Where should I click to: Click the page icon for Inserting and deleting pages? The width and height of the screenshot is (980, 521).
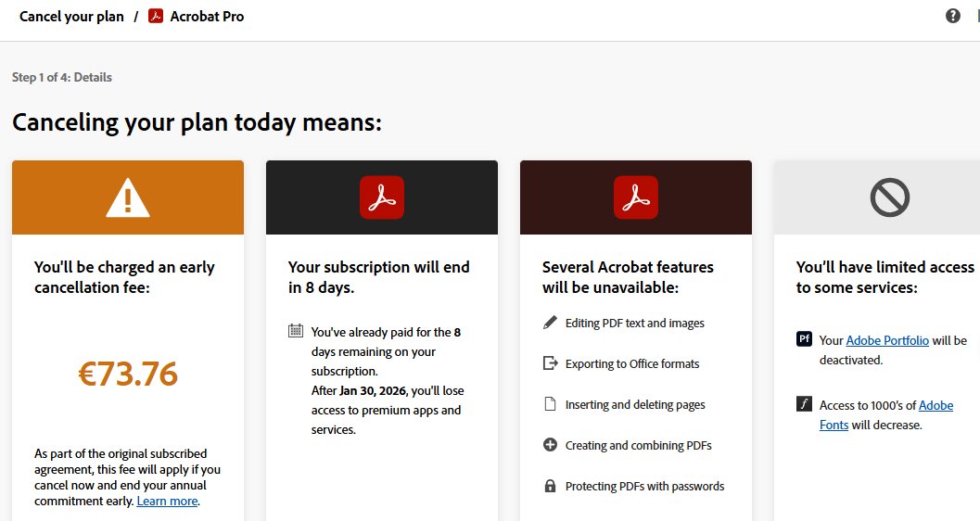click(x=550, y=403)
